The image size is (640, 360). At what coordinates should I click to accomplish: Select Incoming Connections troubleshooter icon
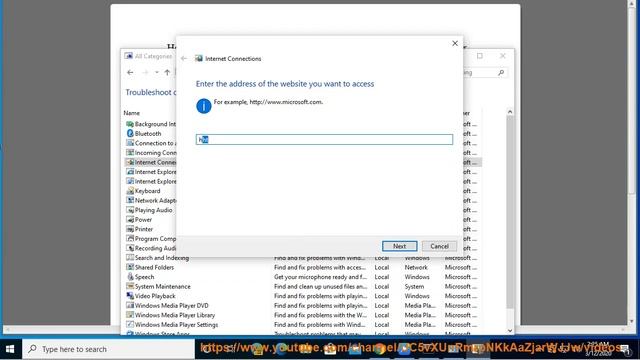coord(130,153)
